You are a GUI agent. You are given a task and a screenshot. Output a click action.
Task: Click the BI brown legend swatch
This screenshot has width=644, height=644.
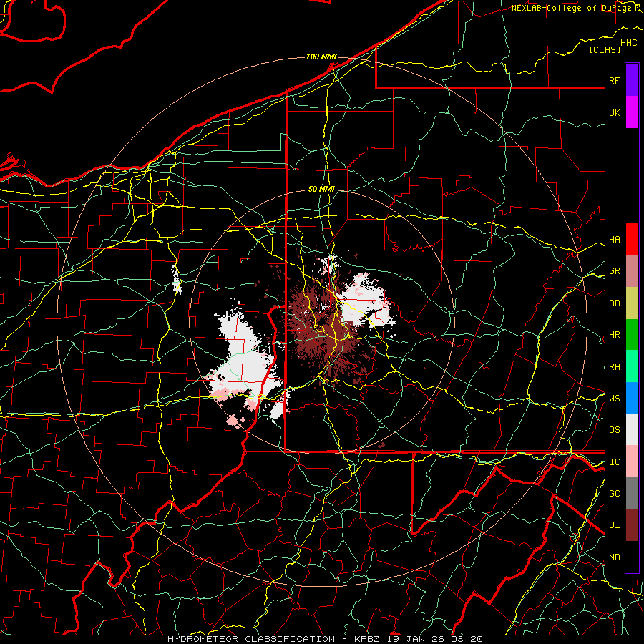coord(632,525)
